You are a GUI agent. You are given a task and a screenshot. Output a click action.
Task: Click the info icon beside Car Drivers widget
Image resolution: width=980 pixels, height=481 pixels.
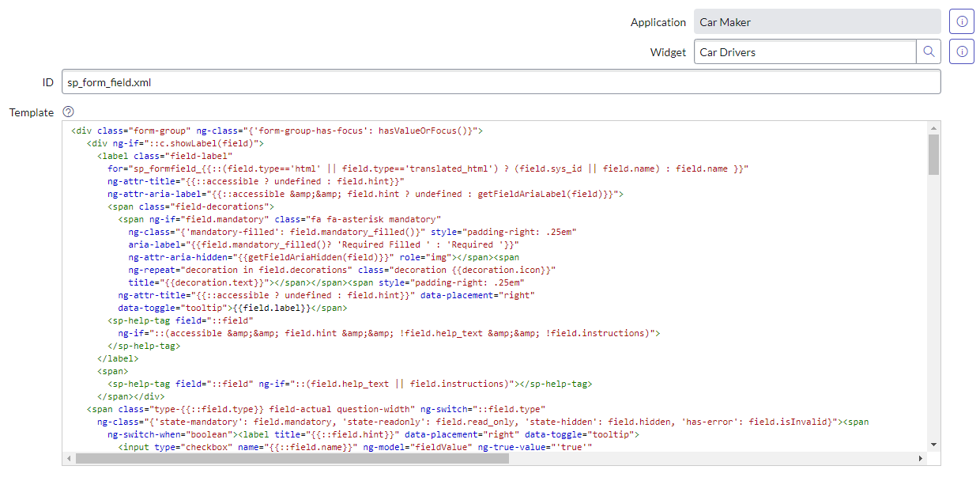[x=961, y=51]
